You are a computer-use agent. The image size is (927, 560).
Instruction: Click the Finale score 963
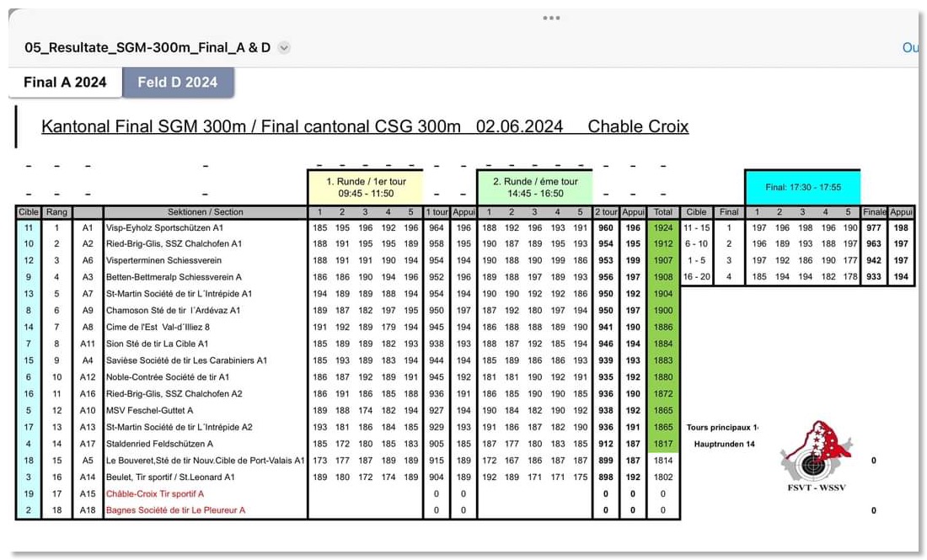pos(874,244)
